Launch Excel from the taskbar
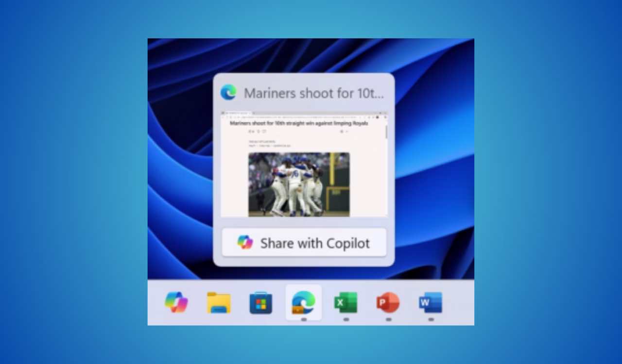622x364 pixels. (346, 303)
